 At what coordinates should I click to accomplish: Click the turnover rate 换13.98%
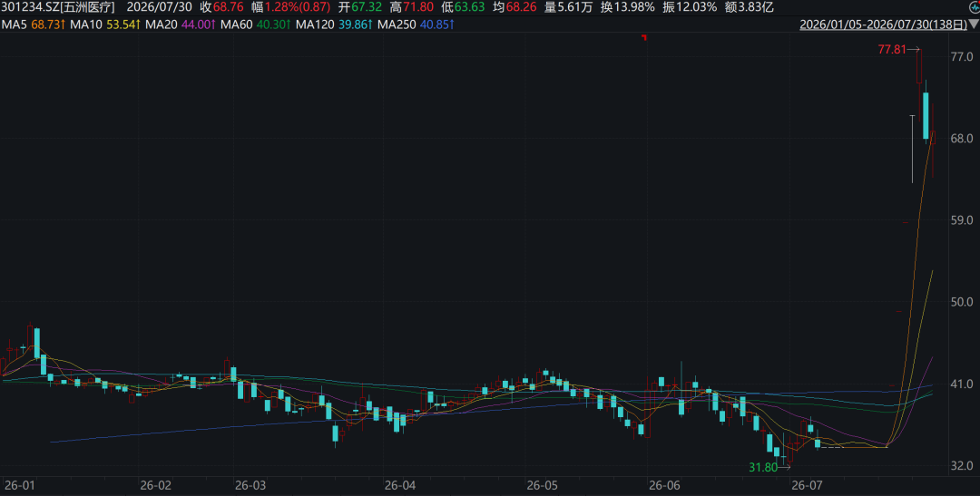628,7
